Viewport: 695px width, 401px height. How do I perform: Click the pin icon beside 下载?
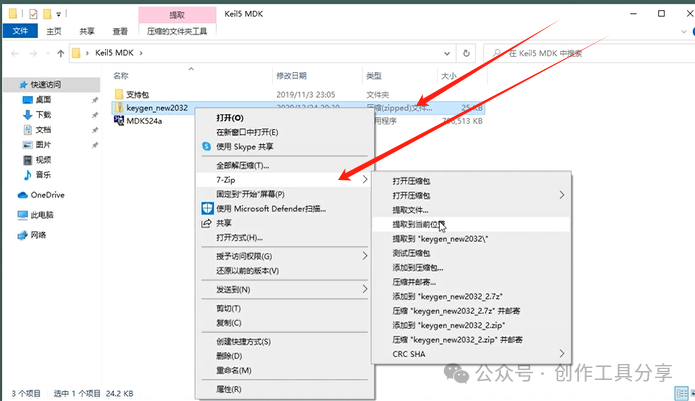95,115
